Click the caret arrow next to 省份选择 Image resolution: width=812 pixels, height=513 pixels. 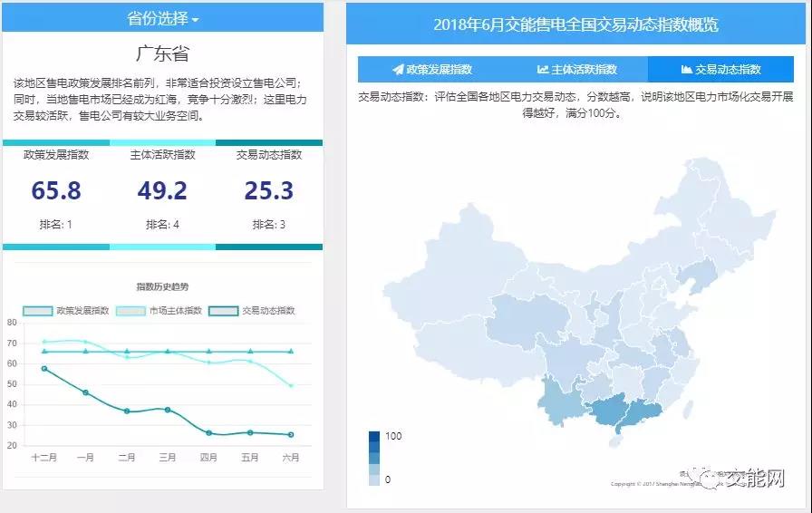(195, 19)
